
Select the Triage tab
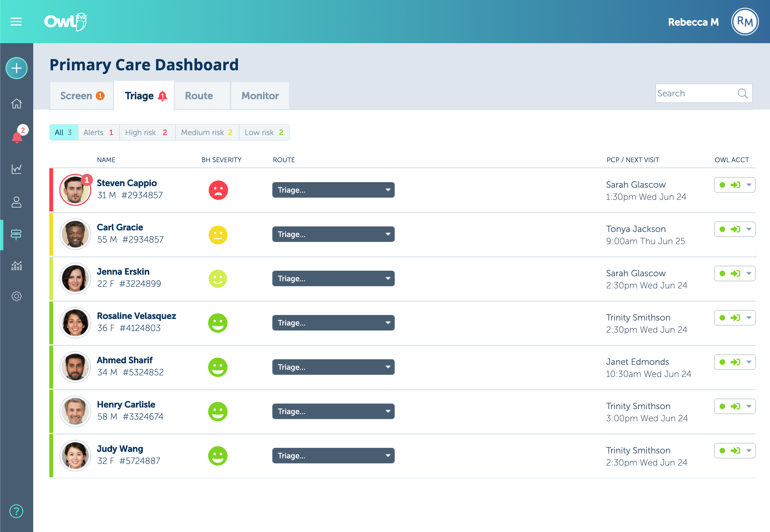[x=144, y=96]
